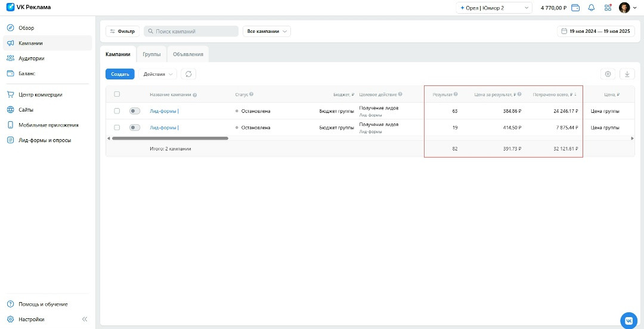Viewport: 644px width, 329px height.
Task: Open the notifications bell
Action: (x=592, y=8)
